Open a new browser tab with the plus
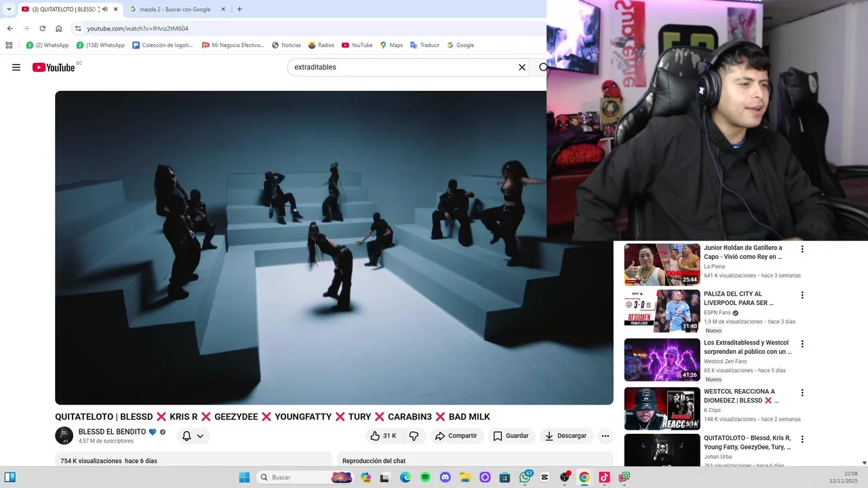The width and height of the screenshot is (868, 488). point(239,9)
